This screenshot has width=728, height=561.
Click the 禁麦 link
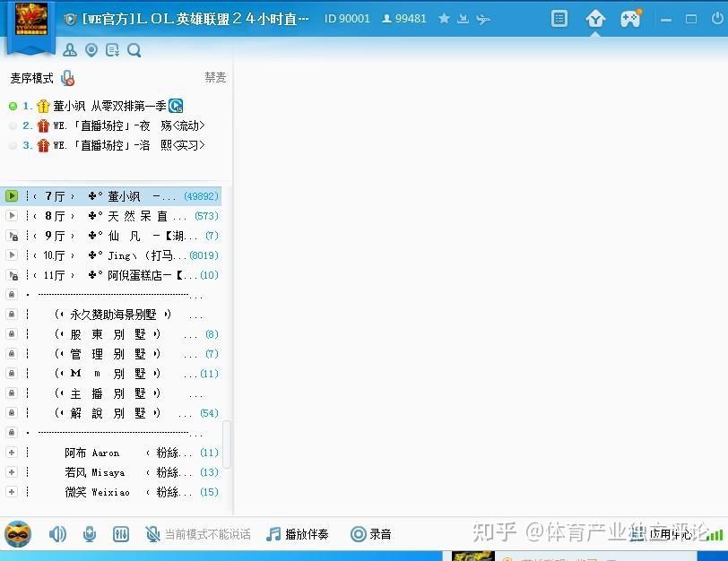(214, 78)
